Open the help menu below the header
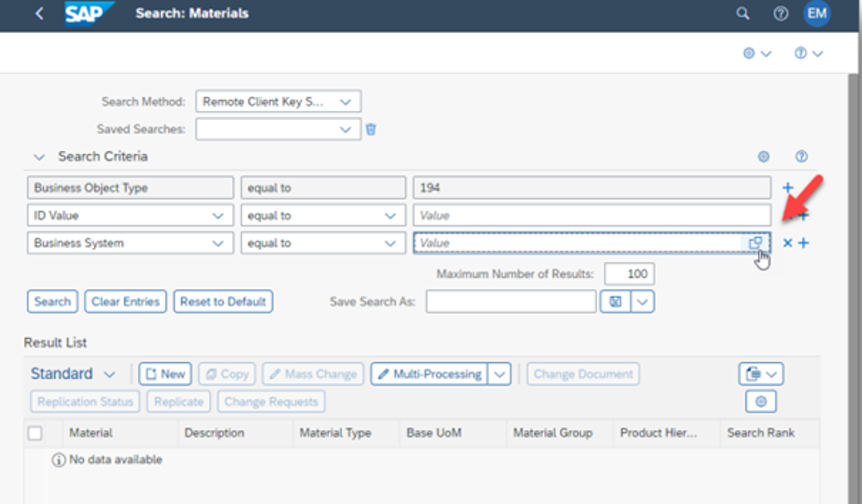 click(x=809, y=53)
